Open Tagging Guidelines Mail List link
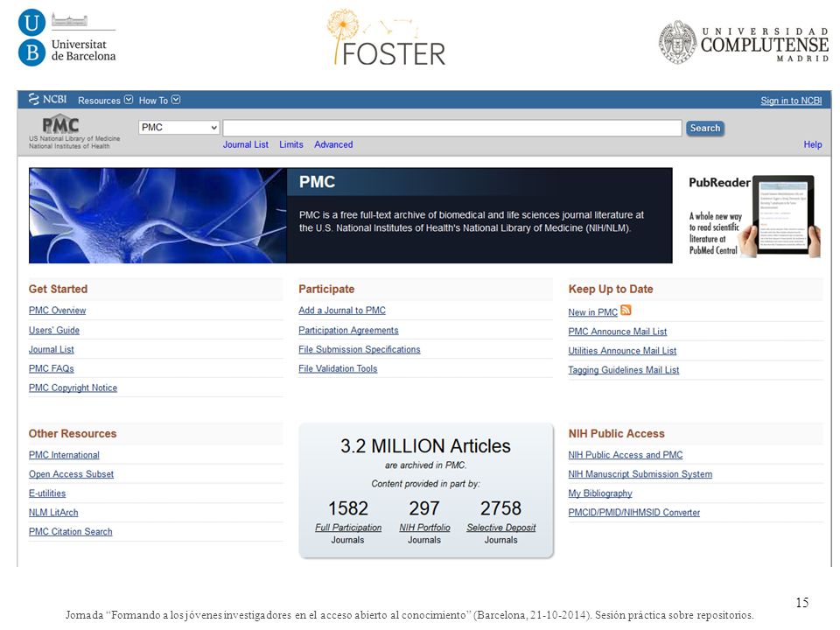The width and height of the screenshot is (840, 630). [624, 370]
